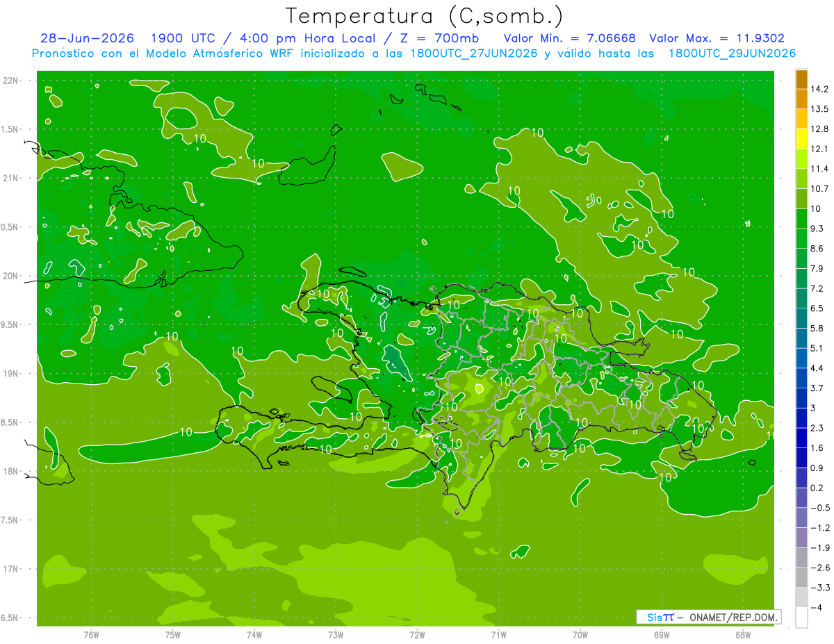This screenshot has width=834, height=644.
Task: Click the '74W' longitude axis label
Action: tap(254, 635)
